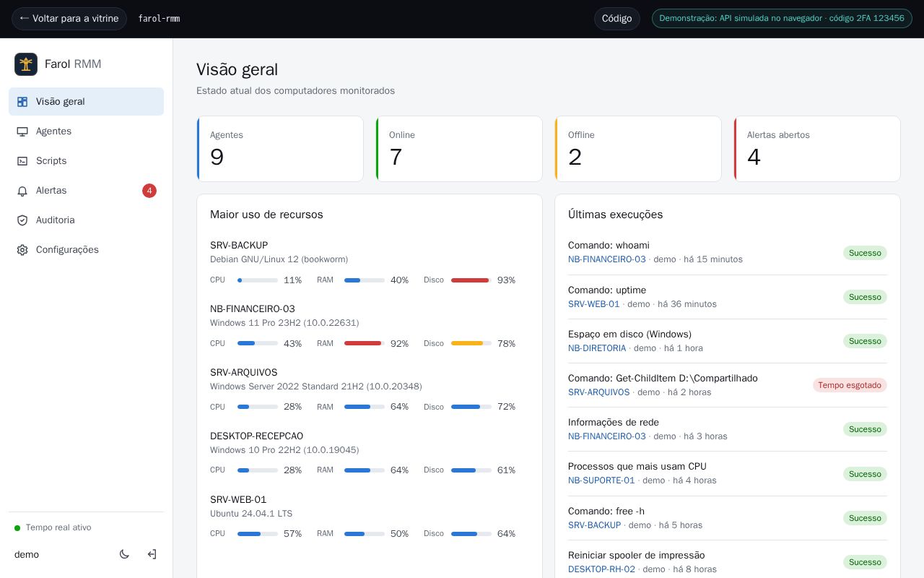Image resolution: width=924 pixels, height=578 pixels.
Task: Click NB-FINANCEIRO-03 disk bar at 78%
Action: click(471, 344)
